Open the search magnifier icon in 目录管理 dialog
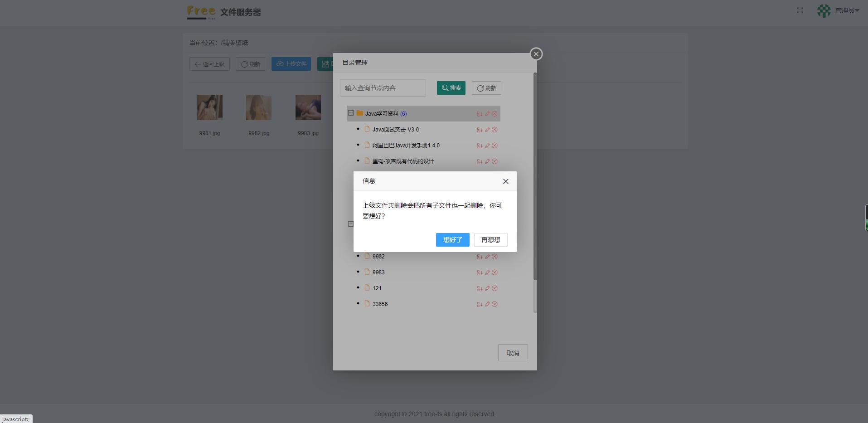 pyautogui.click(x=445, y=88)
